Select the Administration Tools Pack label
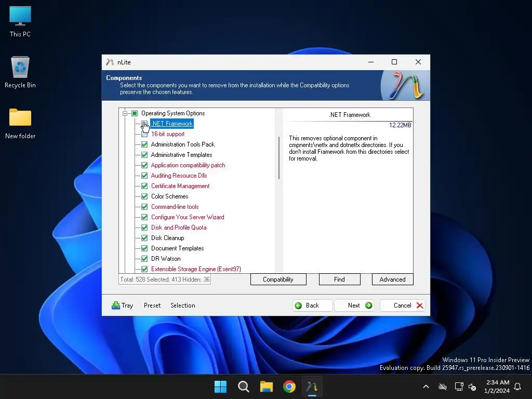Screen dimensions: 532x399 [x=183, y=144]
